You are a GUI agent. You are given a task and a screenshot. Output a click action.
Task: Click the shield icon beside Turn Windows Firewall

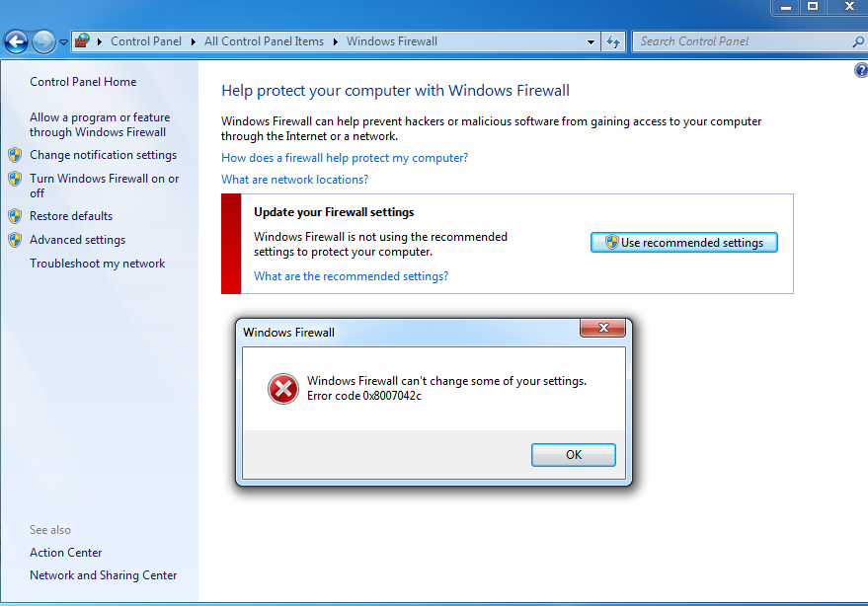[x=15, y=179]
